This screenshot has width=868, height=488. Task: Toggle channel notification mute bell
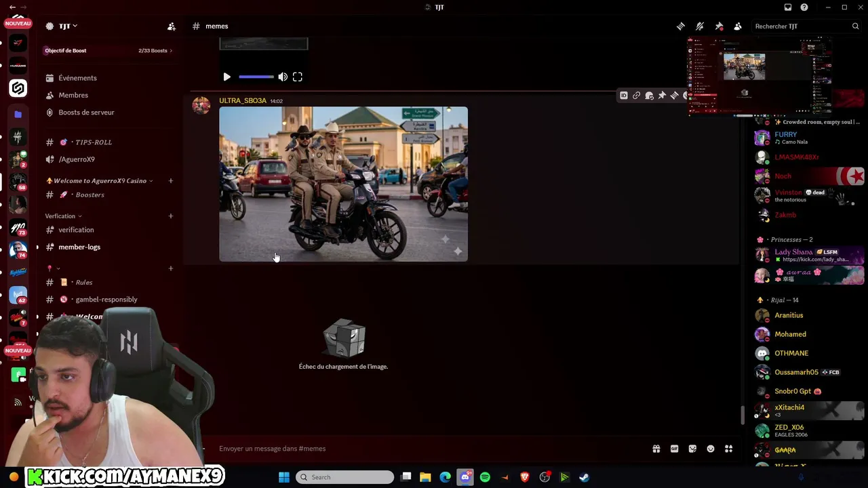click(x=700, y=26)
